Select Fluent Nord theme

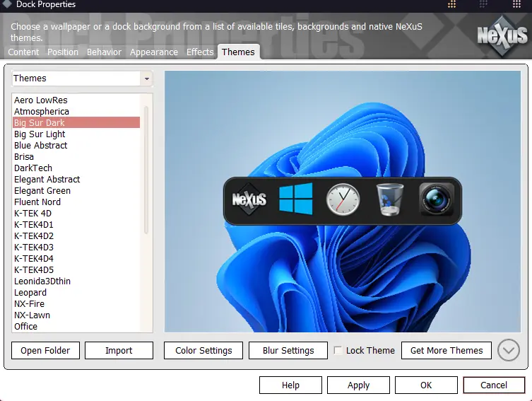(x=76, y=202)
